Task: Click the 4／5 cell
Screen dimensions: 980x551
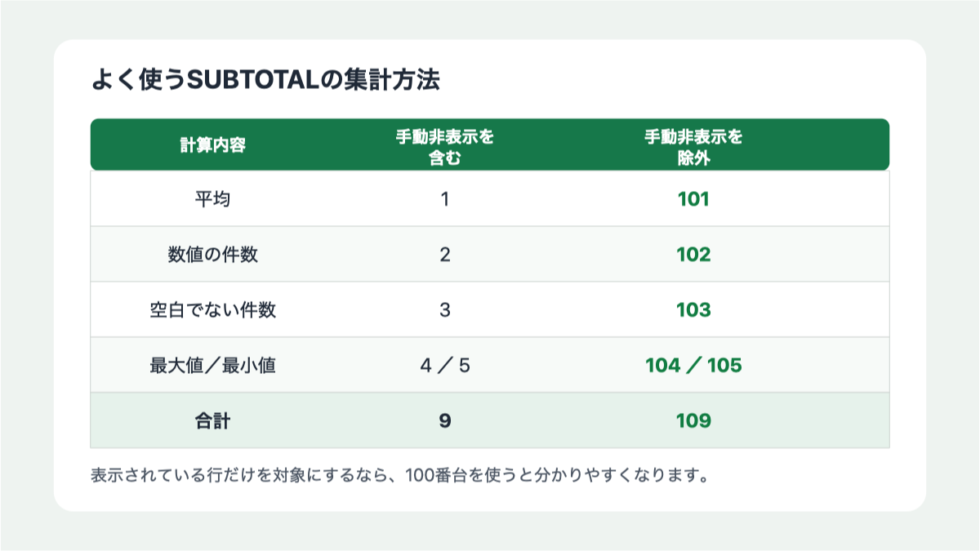Action: (x=445, y=365)
